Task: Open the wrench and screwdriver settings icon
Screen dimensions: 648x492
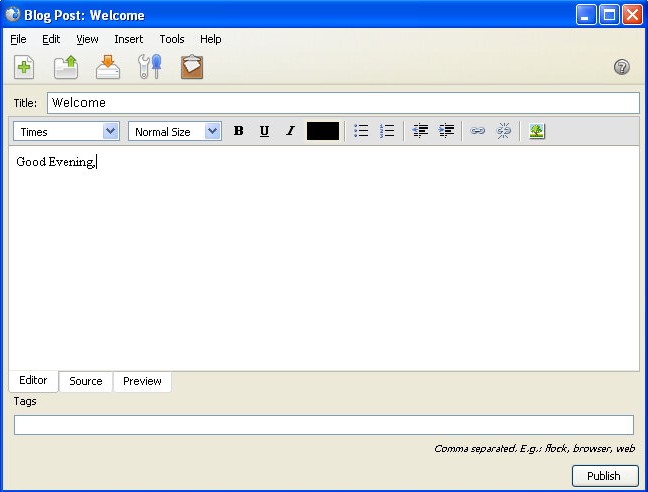Action: tap(149, 67)
